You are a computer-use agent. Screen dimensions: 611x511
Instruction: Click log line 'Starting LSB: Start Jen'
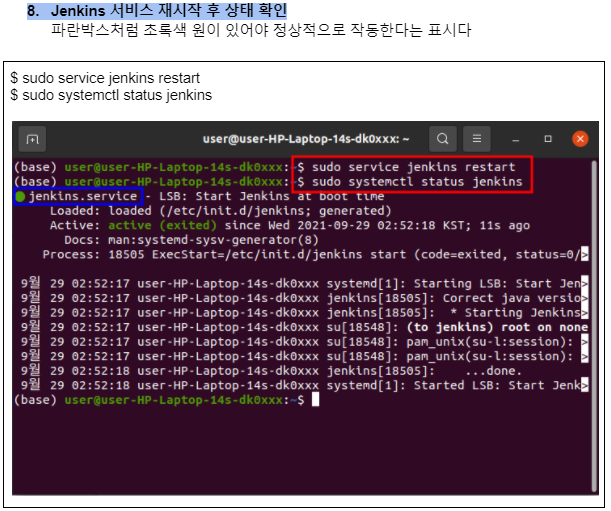pyautogui.click(x=304, y=283)
